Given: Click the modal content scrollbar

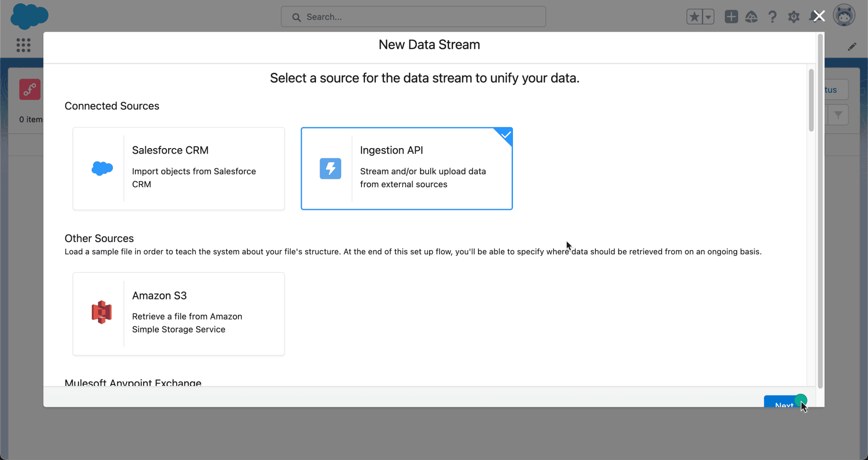Looking at the screenshot, I should (x=811, y=100).
